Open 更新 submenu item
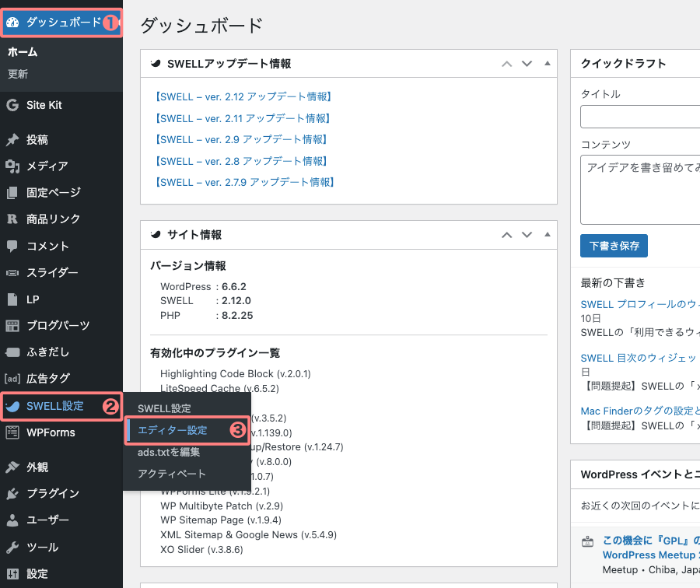This screenshot has width=700, height=588. (18, 74)
